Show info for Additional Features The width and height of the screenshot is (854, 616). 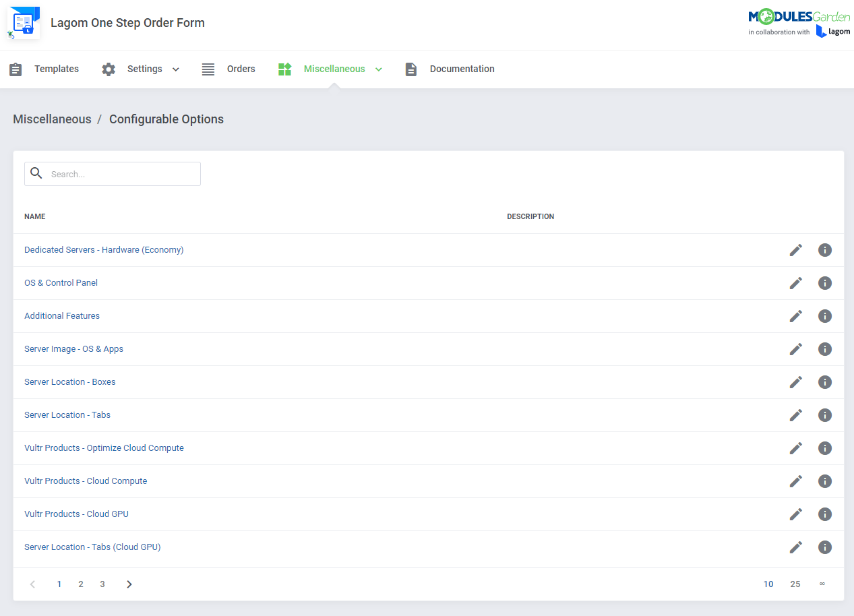(x=825, y=316)
